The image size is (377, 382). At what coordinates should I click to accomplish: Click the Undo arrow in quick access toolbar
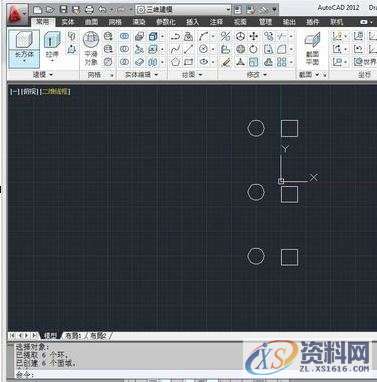102,10
